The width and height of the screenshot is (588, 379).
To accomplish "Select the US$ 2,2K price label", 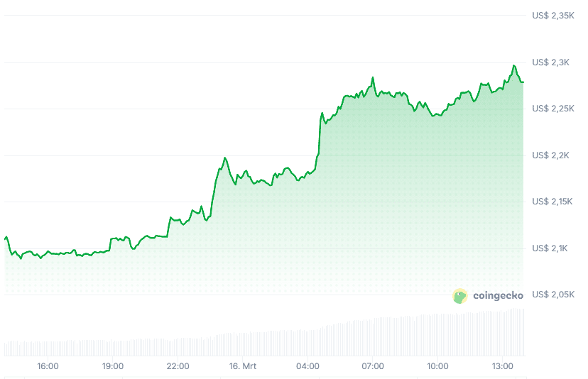I will [550, 155].
